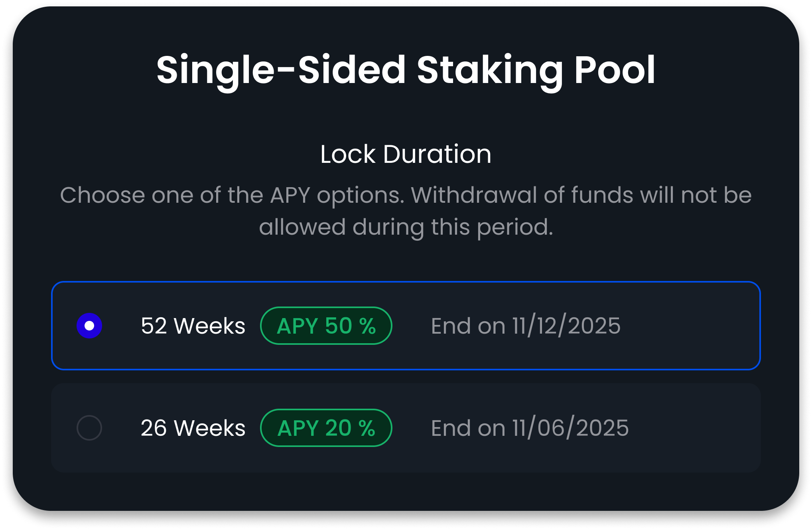812x530 pixels.
Task: Click the number "50" in the top APY badge
Action: [339, 326]
